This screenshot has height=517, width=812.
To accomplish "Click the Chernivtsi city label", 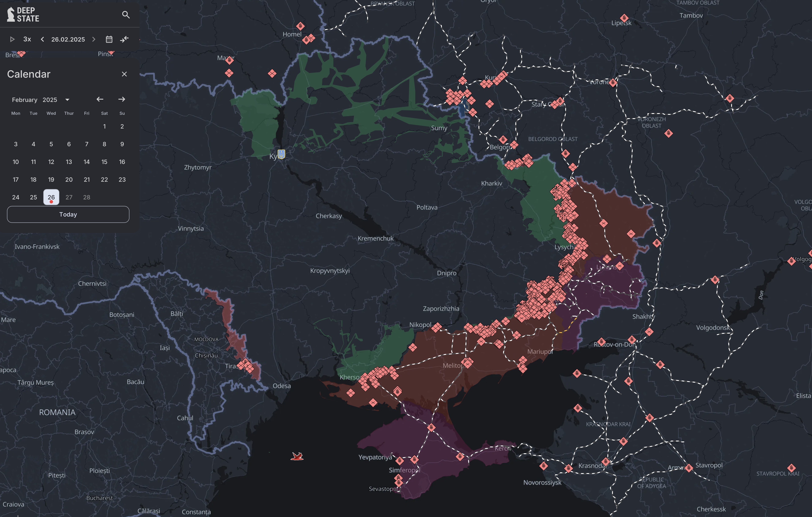I will click(x=92, y=284).
